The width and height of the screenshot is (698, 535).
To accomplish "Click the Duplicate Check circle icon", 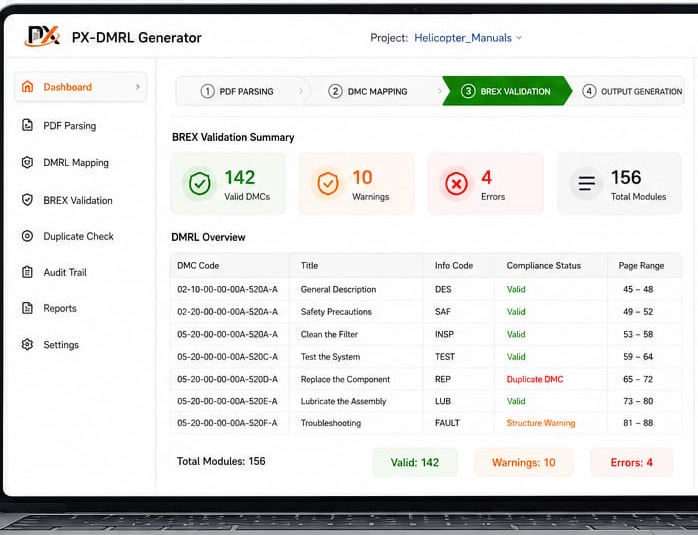I will pos(28,236).
